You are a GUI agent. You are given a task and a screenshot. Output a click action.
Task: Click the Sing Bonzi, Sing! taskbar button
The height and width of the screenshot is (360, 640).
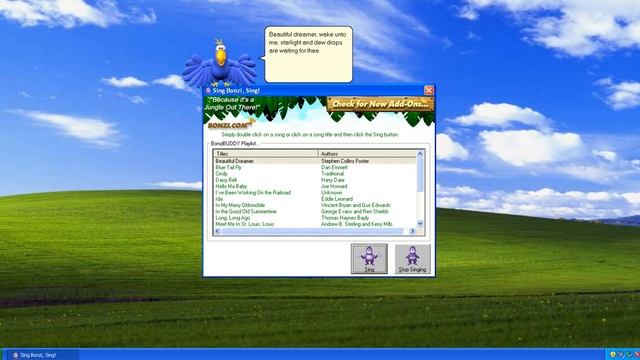[43, 355]
